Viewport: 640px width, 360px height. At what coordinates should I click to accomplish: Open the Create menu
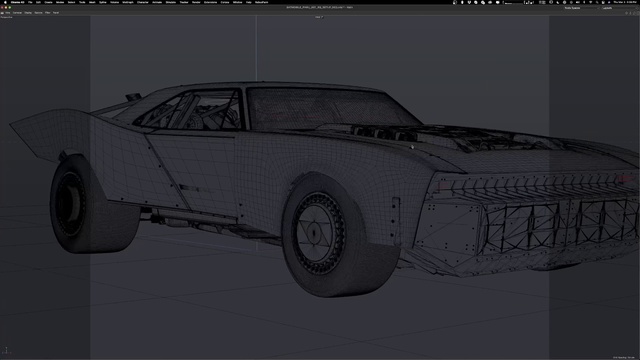tap(48, 2)
